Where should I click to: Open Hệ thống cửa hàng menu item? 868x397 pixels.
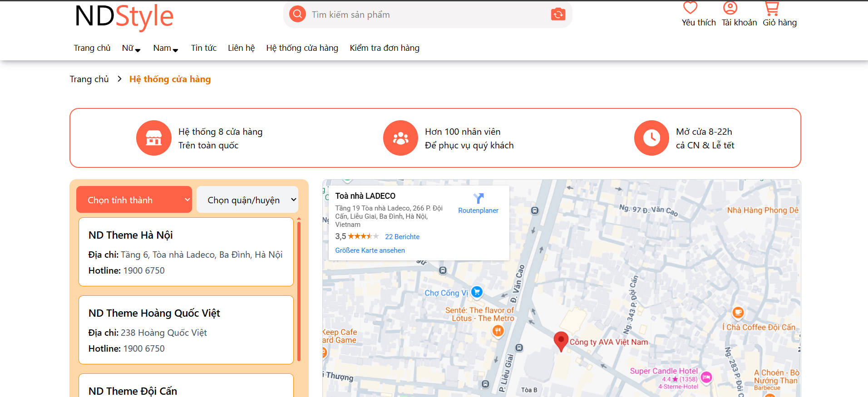[302, 48]
